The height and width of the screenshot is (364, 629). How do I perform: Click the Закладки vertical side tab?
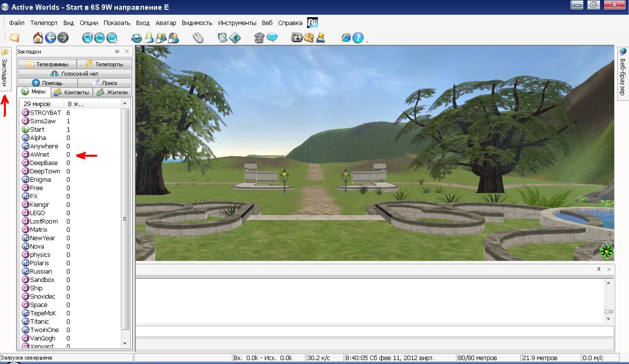pyautogui.click(x=5, y=68)
